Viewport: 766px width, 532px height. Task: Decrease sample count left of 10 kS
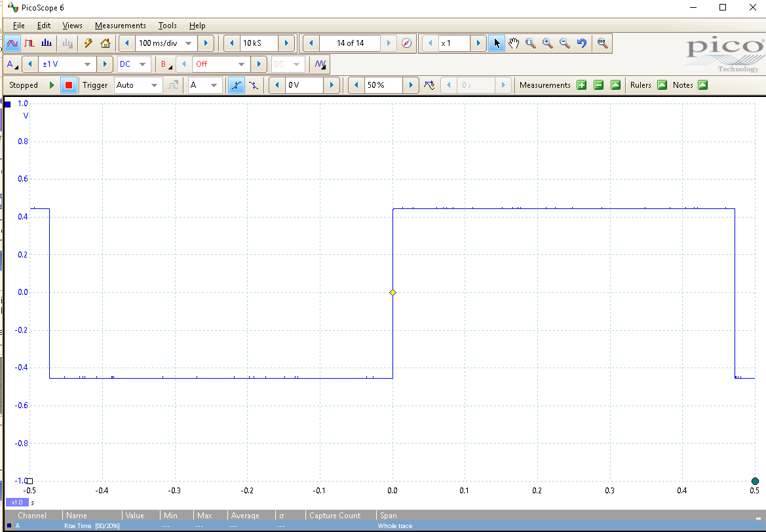(231, 43)
